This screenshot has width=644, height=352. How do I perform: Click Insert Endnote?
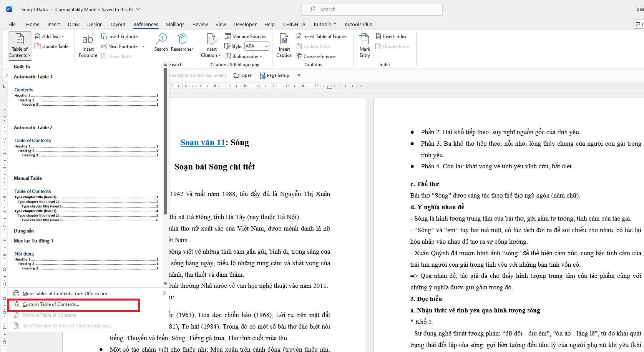click(119, 37)
